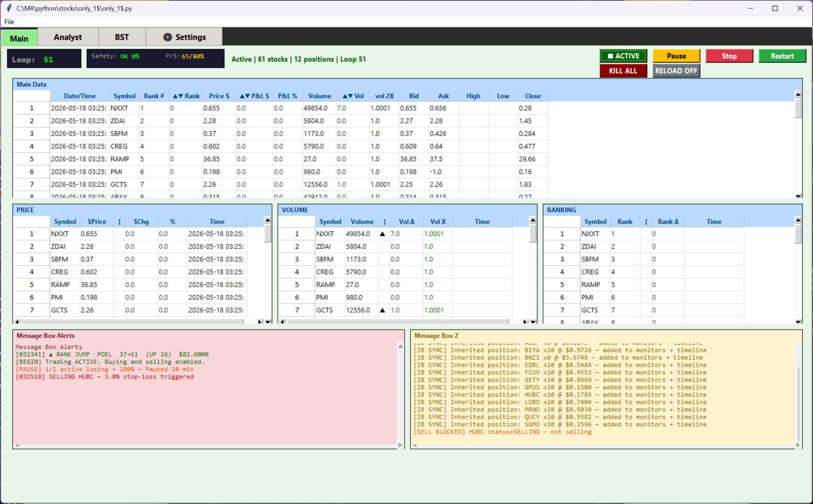
Task: Click the Python feather icon in title bar
Action: [x=9, y=8]
